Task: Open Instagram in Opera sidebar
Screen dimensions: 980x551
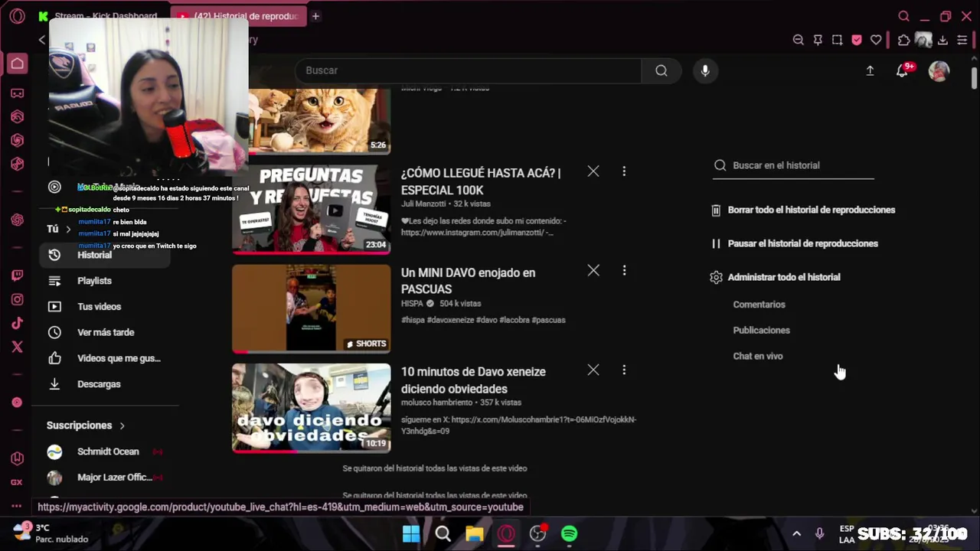Action: [17, 300]
